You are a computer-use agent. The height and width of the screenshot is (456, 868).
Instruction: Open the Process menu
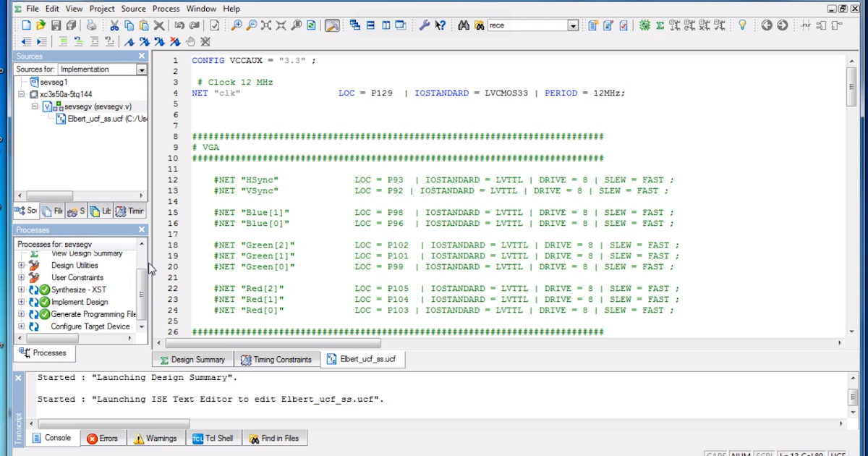[x=166, y=8]
